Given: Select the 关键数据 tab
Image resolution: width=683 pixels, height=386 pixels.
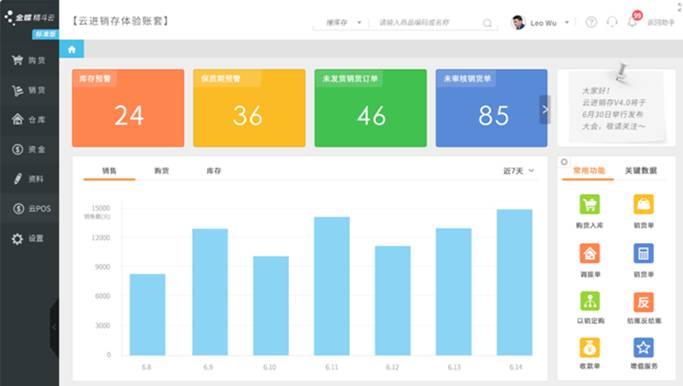Looking at the screenshot, I should [641, 170].
